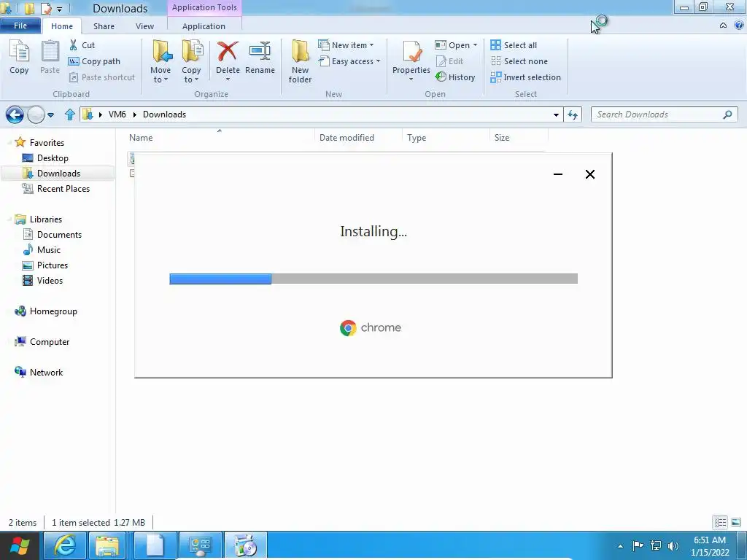Switch to the View ribbon tab

point(144,26)
